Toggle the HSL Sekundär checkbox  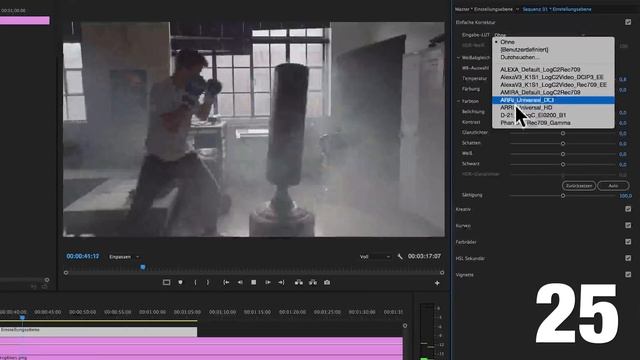pyautogui.click(x=628, y=258)
